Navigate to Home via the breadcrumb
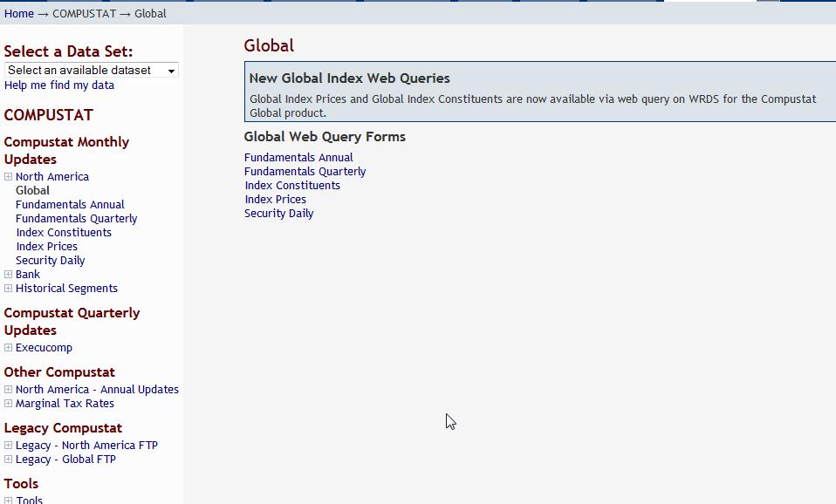Screen dimensions: 836x504 coord(20,13)
